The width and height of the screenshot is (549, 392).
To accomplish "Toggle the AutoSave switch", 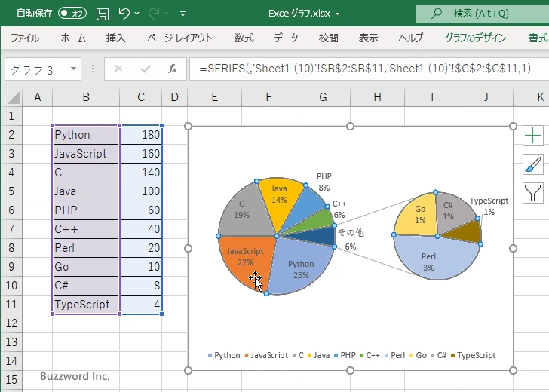I will [72, 14].
